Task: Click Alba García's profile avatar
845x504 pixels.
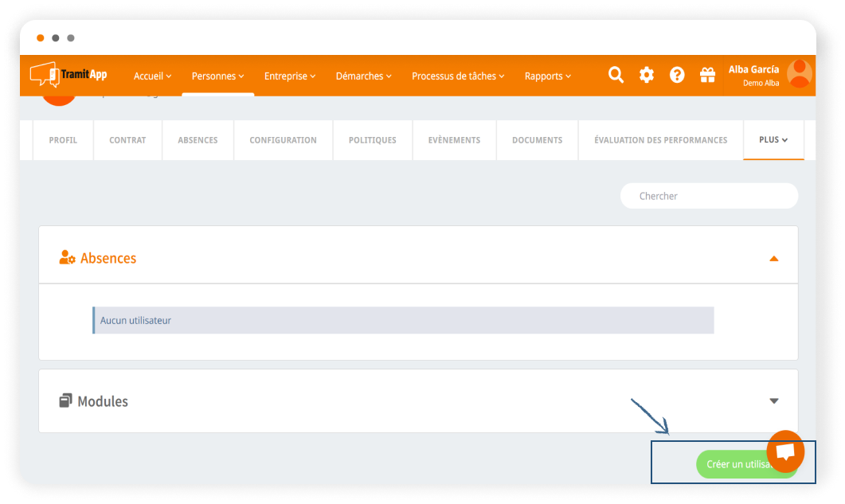Action: (x=799, y=74)
